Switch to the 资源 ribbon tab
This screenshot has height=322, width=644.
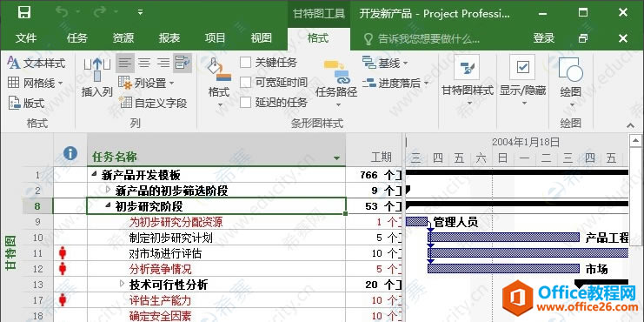click(x=123, y=38)
